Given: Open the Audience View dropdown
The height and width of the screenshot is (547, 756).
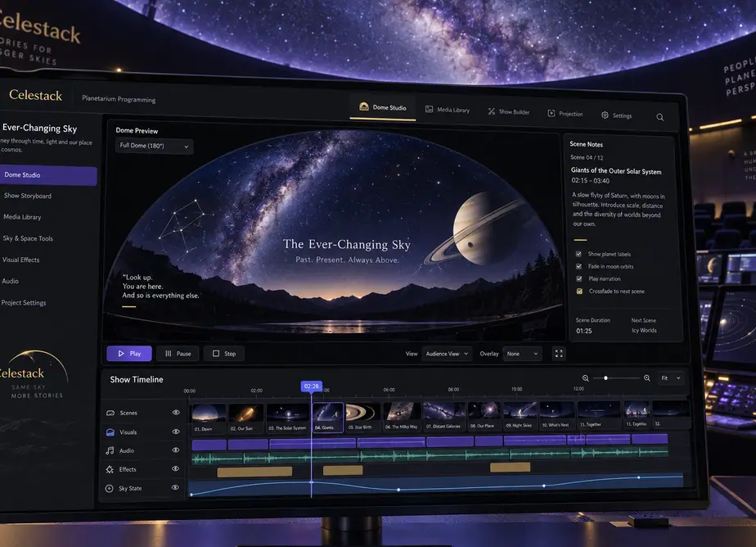Looking at the screenshot, I should tap(447, 354).
